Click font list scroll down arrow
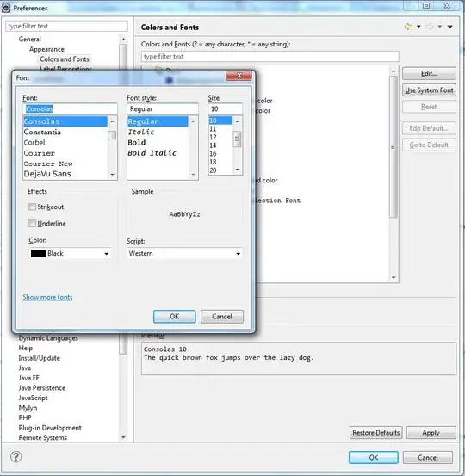This screenshot has width=465, height=476. [113, 175]
